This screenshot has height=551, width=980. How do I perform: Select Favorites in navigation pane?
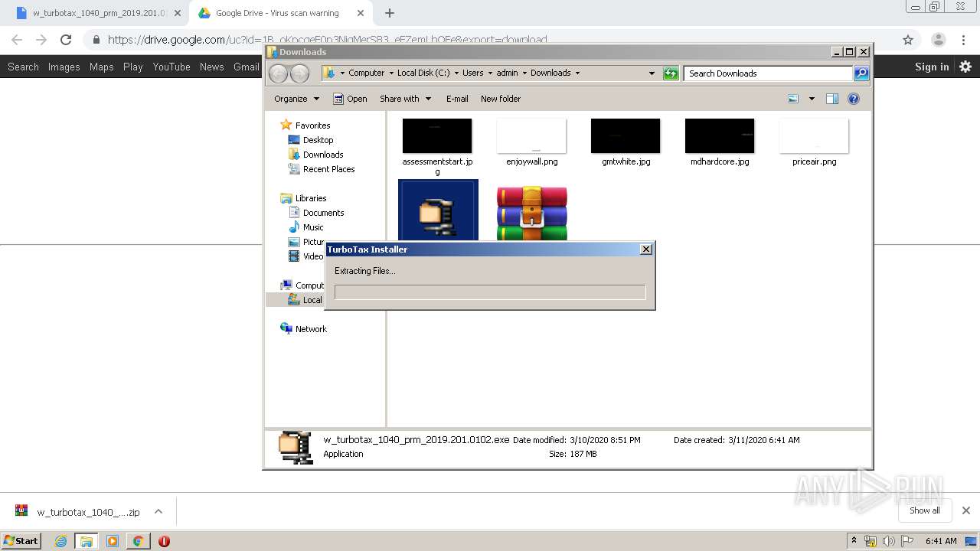pyautogui.click(x=305, y=125)
